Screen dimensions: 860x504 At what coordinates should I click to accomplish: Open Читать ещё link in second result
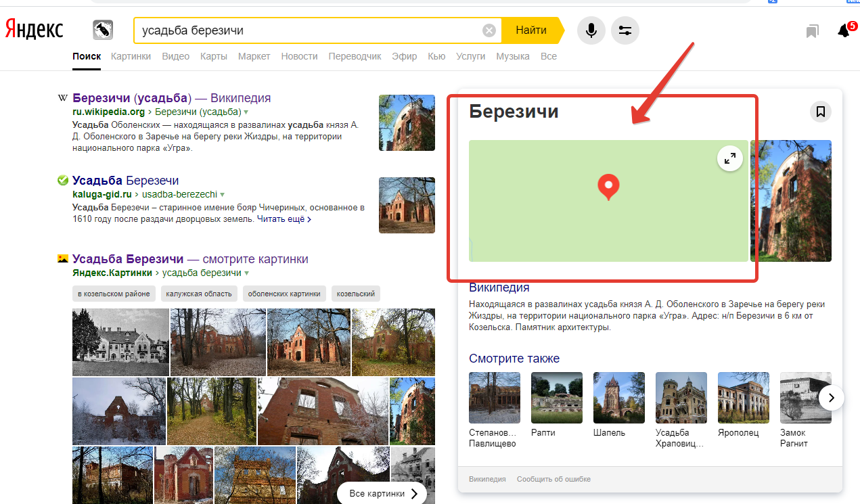coord(284,219)
